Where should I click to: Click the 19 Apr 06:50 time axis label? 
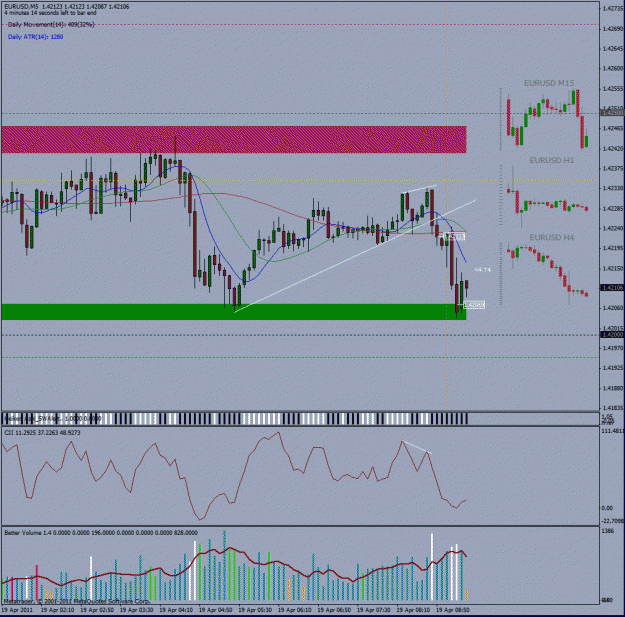point(334,610)
